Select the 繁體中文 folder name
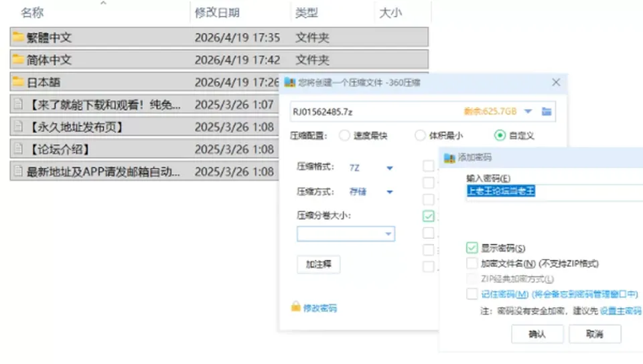Viewport: 643px width, 364px height. 49,37
